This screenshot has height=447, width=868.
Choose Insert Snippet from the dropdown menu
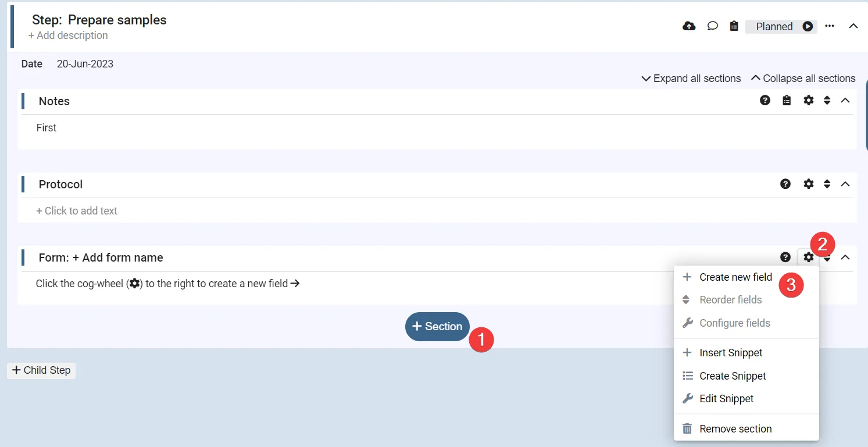click(731, 353)
